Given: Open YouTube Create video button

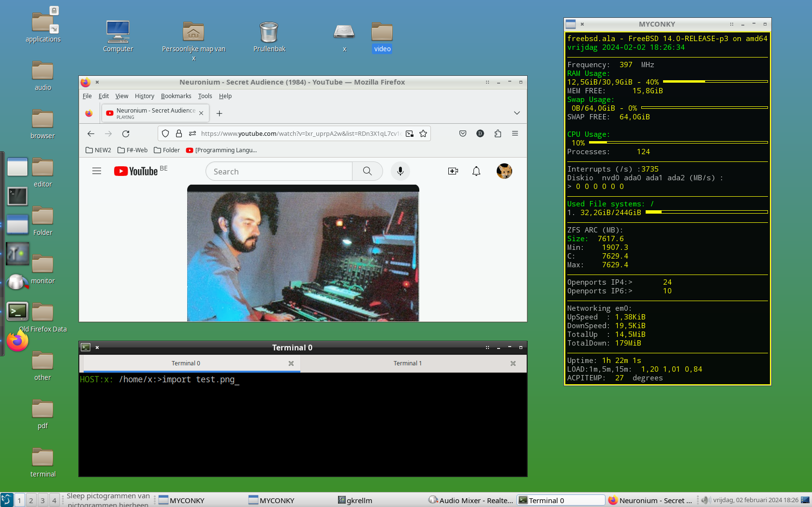Looking at the screenshot, I should pyautogui.click(x=453, y=171).
